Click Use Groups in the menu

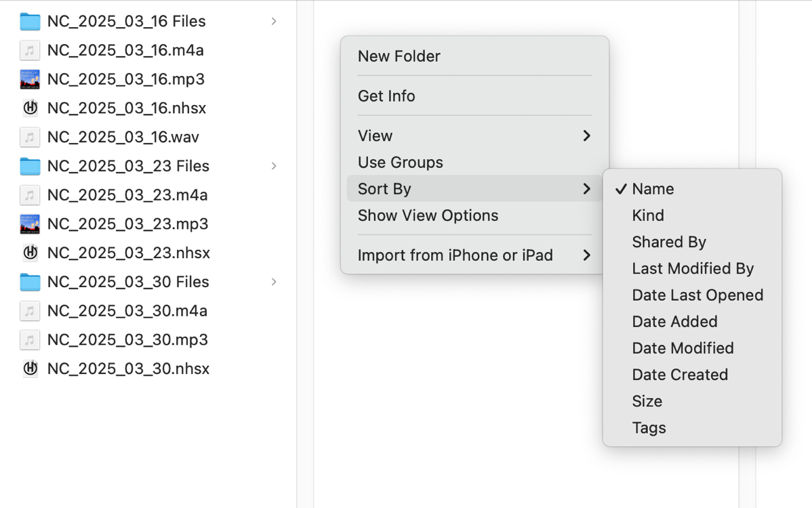pyautogui.click(x=400, y=162)
